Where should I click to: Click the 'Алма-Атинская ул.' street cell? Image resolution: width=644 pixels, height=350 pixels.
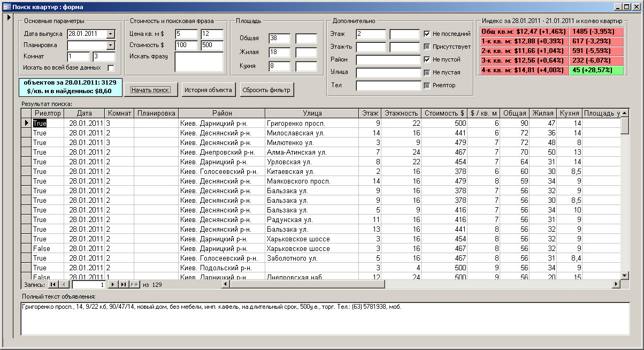[312, 152]
